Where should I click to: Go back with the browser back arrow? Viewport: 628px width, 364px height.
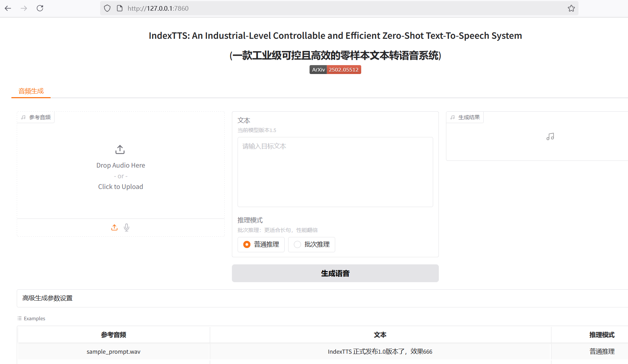point(8,8)
